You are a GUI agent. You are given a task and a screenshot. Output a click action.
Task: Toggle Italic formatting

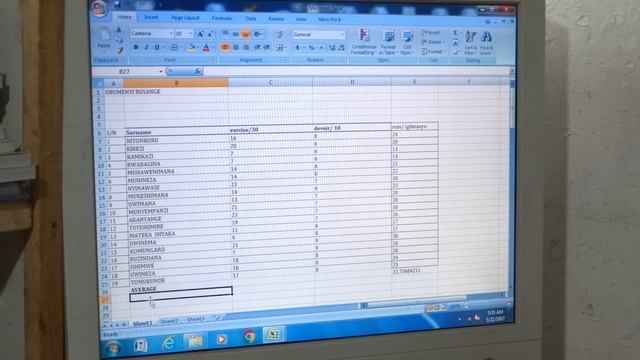[146, 47]
